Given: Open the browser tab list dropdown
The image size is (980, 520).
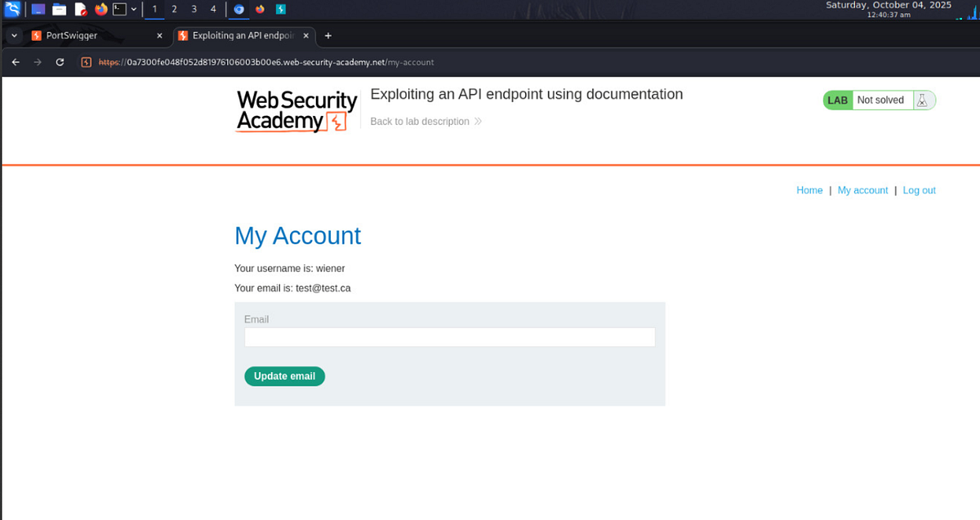Looking at the screenshot, I should click(x=14, y=36).
